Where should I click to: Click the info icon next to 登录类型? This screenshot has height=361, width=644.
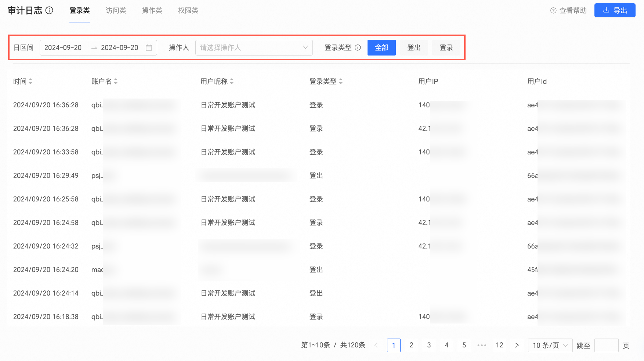[x=358, y=48]
